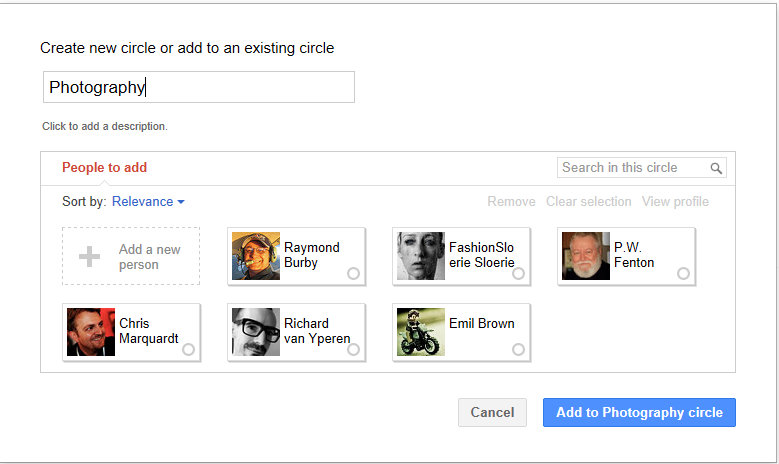Click the sort dropdown arrow
Screen dimensions: 779x464
(181, 202)
